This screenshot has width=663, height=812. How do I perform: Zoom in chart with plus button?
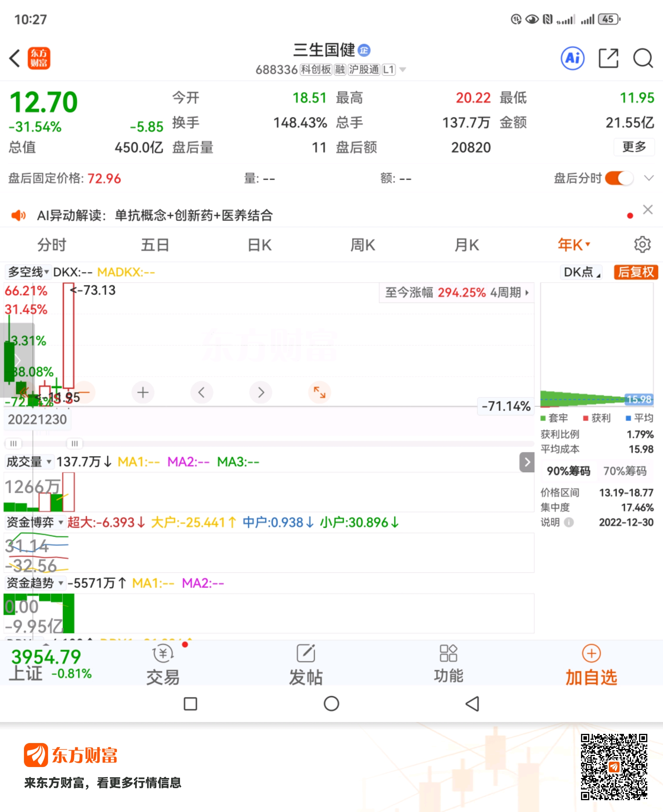pos(143,392)
